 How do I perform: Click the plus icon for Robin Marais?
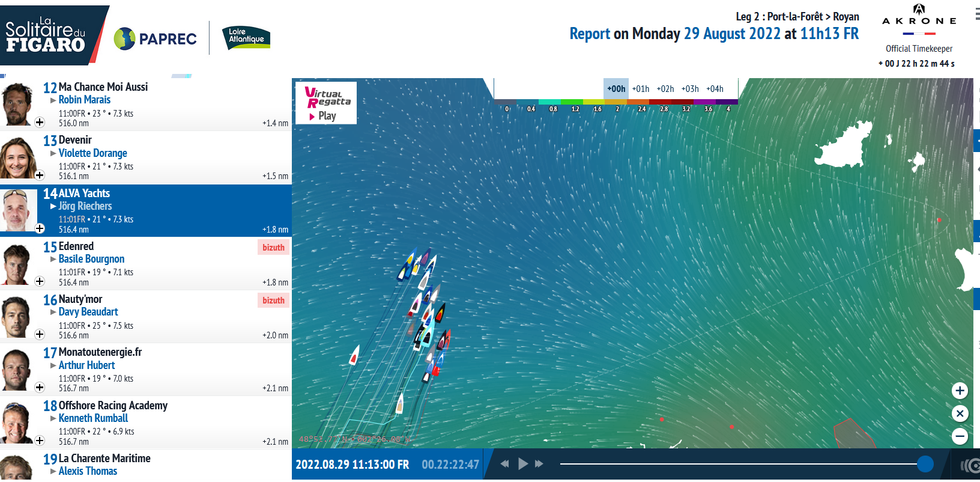point(40,123)
